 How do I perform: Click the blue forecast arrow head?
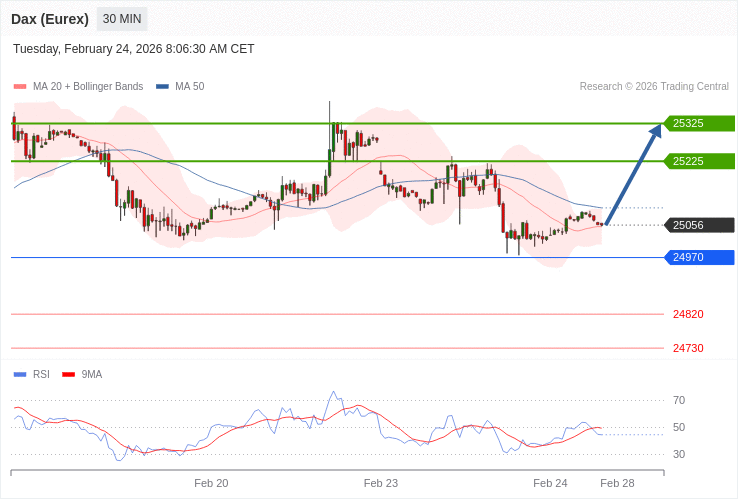pos(657,128)
